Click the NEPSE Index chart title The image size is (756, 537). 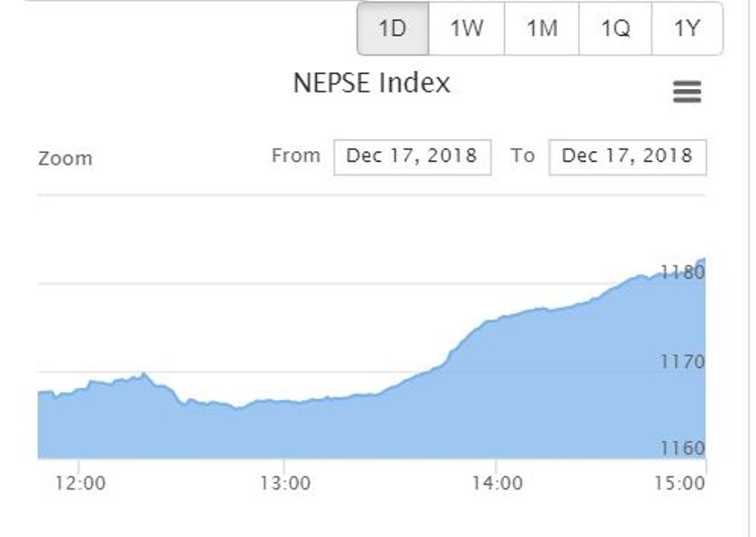pyautogui.click(x=372, y=83)
